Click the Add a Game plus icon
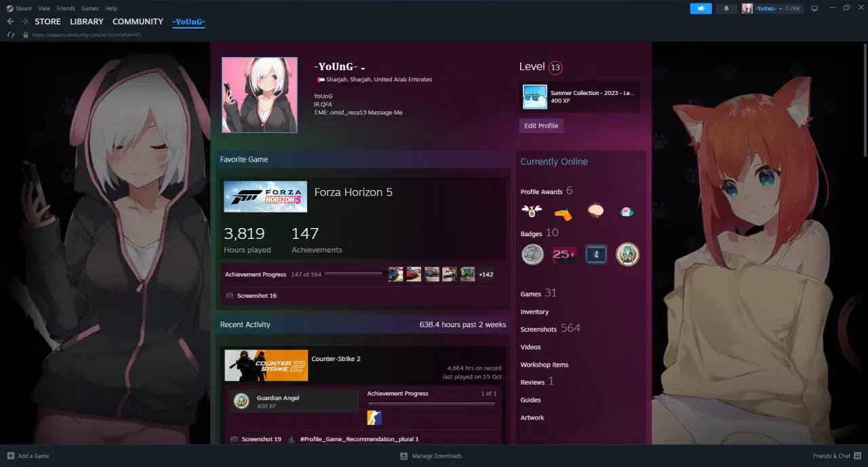The image size is (868, 467). (10, 455)
